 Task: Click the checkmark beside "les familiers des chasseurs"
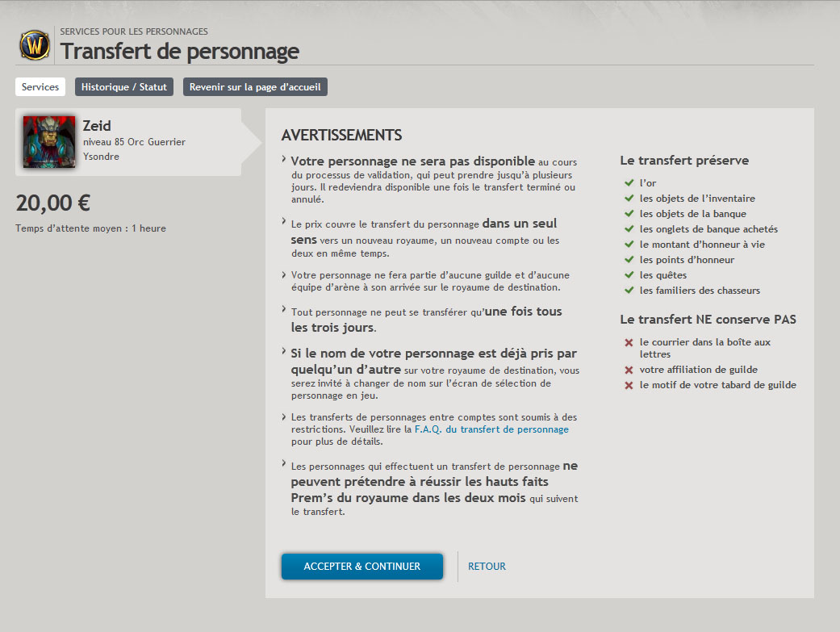(629, 291)
